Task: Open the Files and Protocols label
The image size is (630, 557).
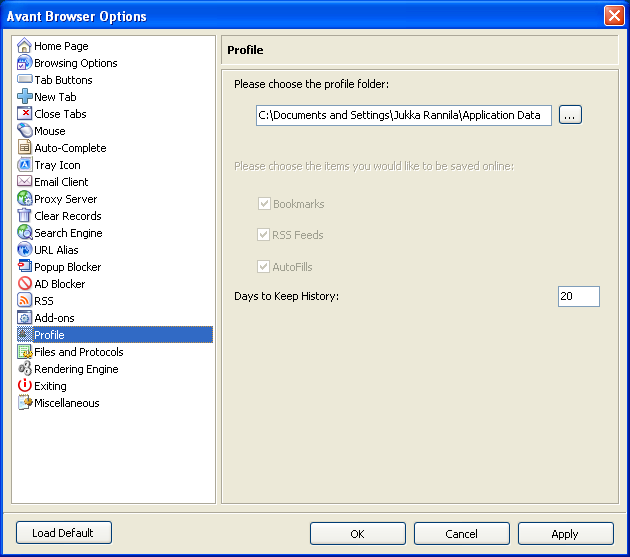Action: point(79,352)
